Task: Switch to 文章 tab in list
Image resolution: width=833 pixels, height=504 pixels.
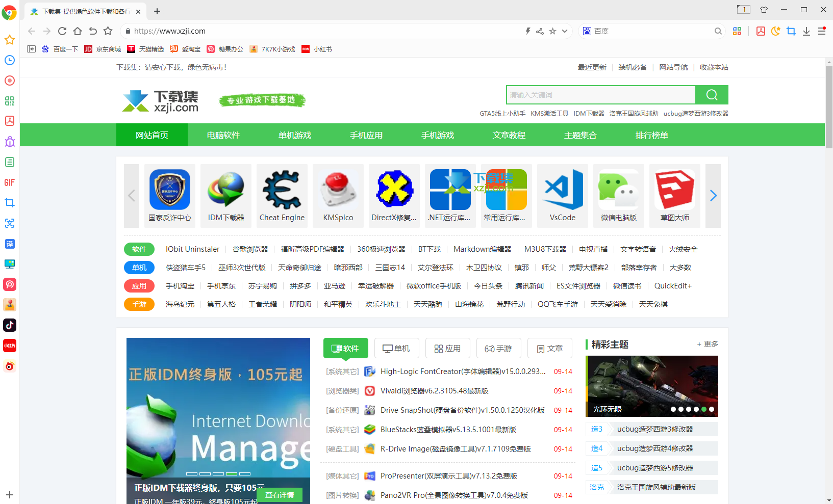Action: (550, 348)
